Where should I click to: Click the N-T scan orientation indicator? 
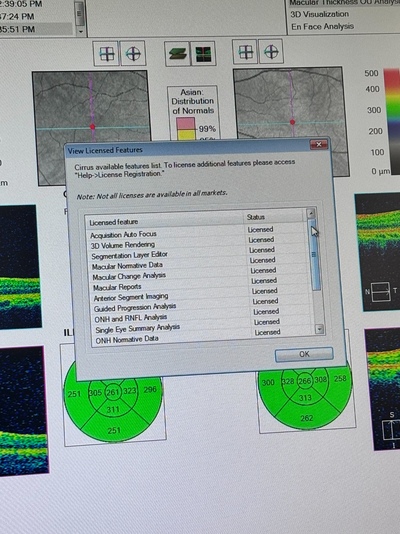381,292
